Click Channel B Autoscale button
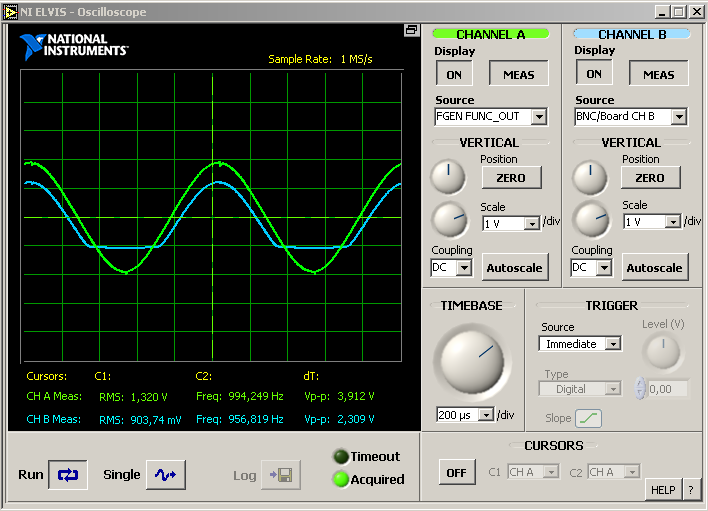This screenshot has height=511, width=708. pyautogui.click(x=655, y=268)
